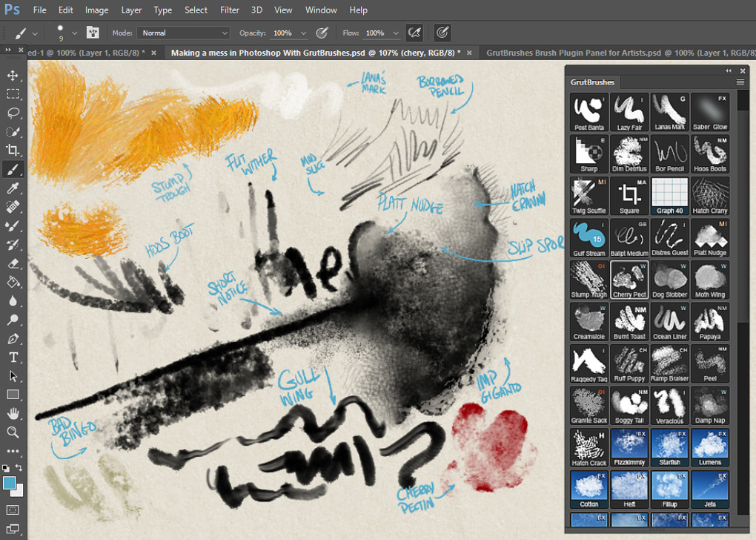Open the Brush panel toggle icon
The height and width of the screenshot is (540, 756).
pyautogui.click(x=93, y=33)
